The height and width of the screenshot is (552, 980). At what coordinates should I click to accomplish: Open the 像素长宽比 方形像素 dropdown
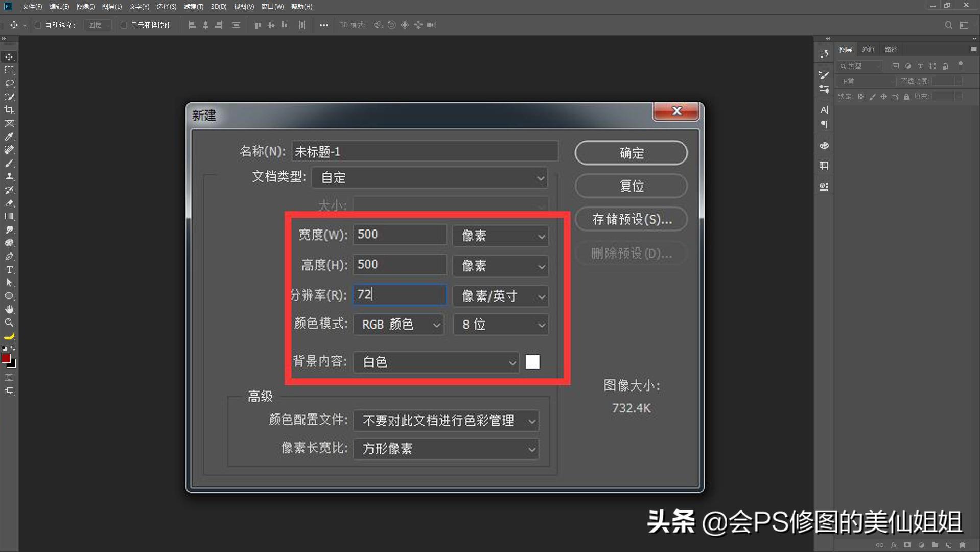[446, 449]
